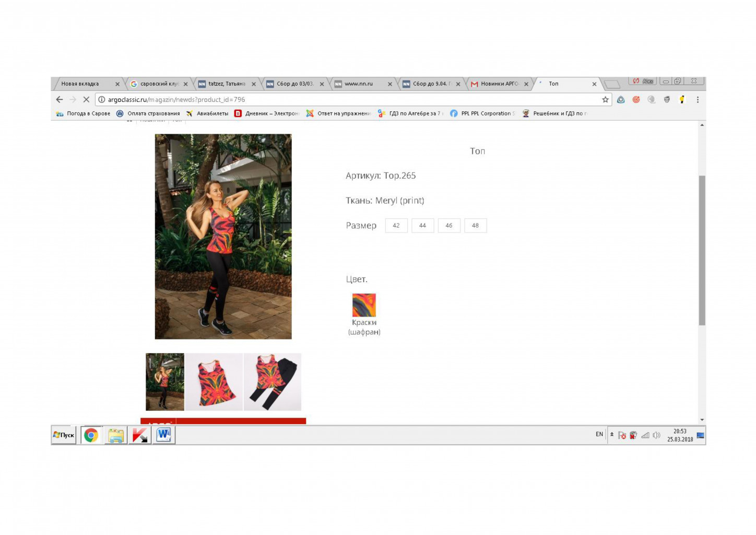The image size is (756, 535).
Task: Close the Новая вкладка tab
Action: click(117, 84)
